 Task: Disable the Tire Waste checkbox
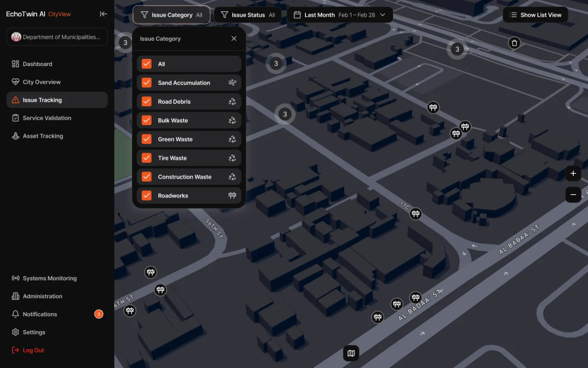tap(147, 158)
